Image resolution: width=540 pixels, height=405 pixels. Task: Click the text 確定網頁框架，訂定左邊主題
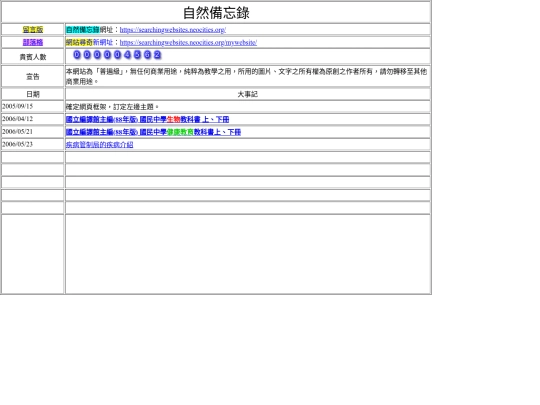click(x=112, y=107)
